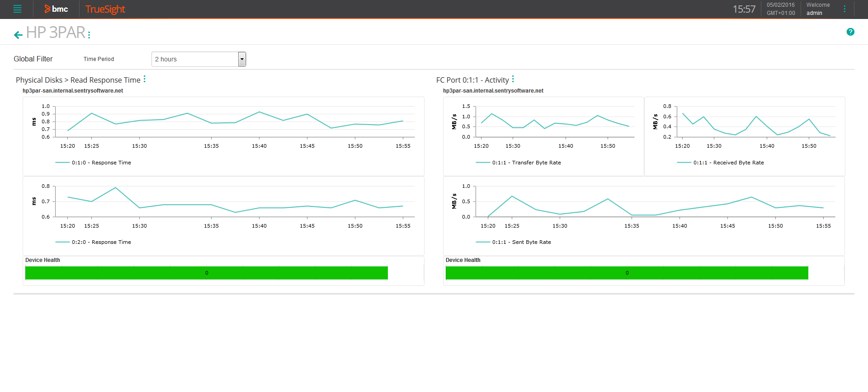The height and width of the screenshot is (392, 868).
Task: Go back using the arrow beside HP 3PAR
Action: pyautogui.click(x=18, y=35)
